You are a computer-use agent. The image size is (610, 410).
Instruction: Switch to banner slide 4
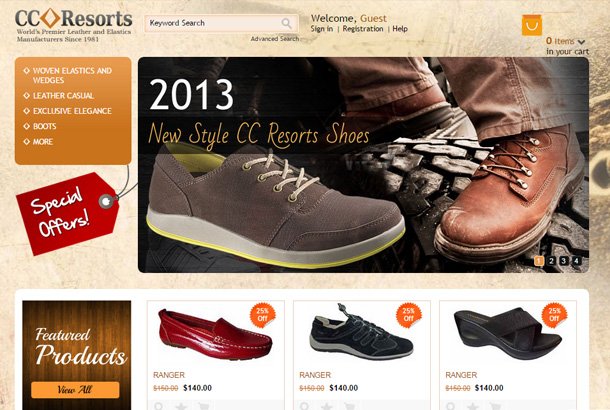pos(577,261)
